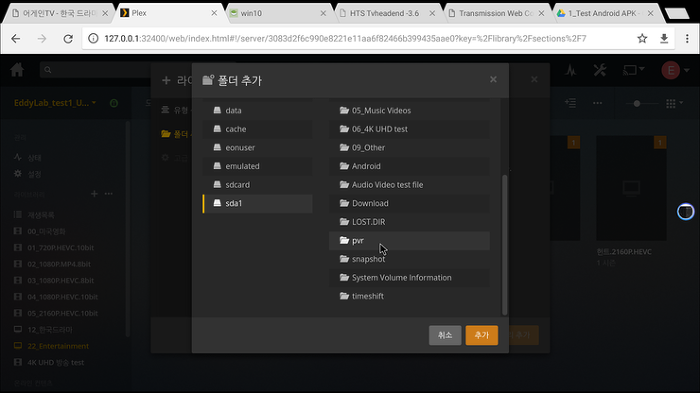The image size is (700, 393).
Task: Click the browser reload button
Action: coord(68,39)
